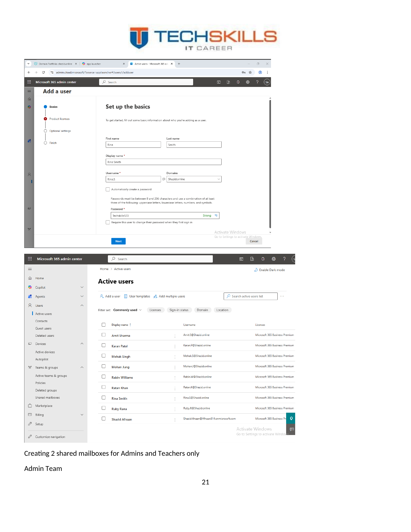Expand the Agents section chevron
The image size is (411, 532).
[82, 296]
